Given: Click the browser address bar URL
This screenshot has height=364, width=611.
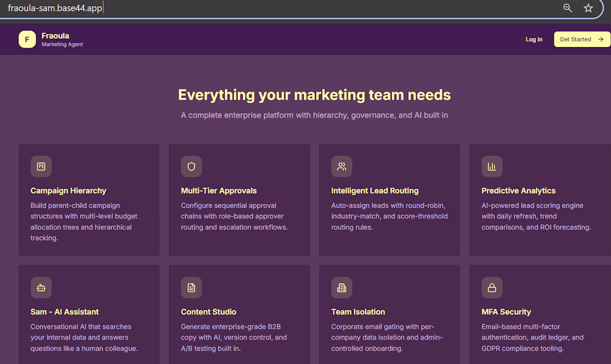Looking at the screenshot, I should point(55,8).
